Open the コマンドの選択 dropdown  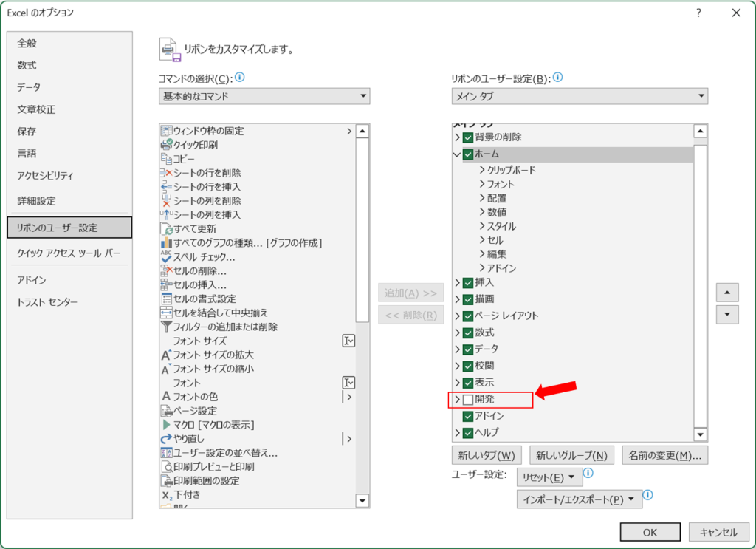point(264,96)
